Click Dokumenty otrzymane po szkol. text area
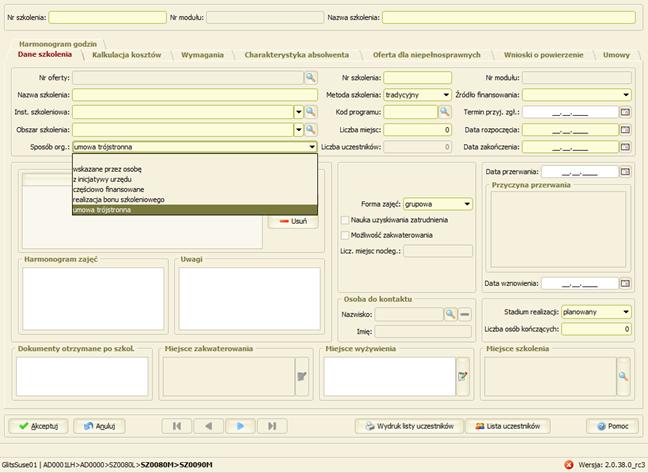The width and height of the screenshot is (648, 473). point(82,376)
